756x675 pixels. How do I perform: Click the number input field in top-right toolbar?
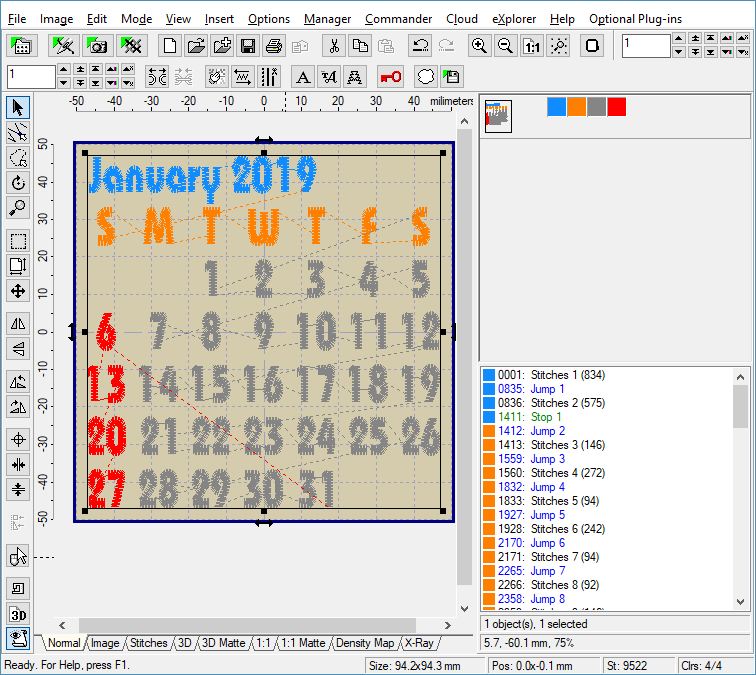pos(644,46)
